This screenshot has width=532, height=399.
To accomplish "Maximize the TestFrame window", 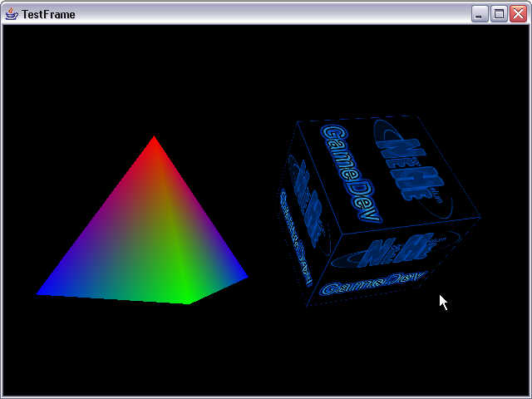I will click(499, 14).
